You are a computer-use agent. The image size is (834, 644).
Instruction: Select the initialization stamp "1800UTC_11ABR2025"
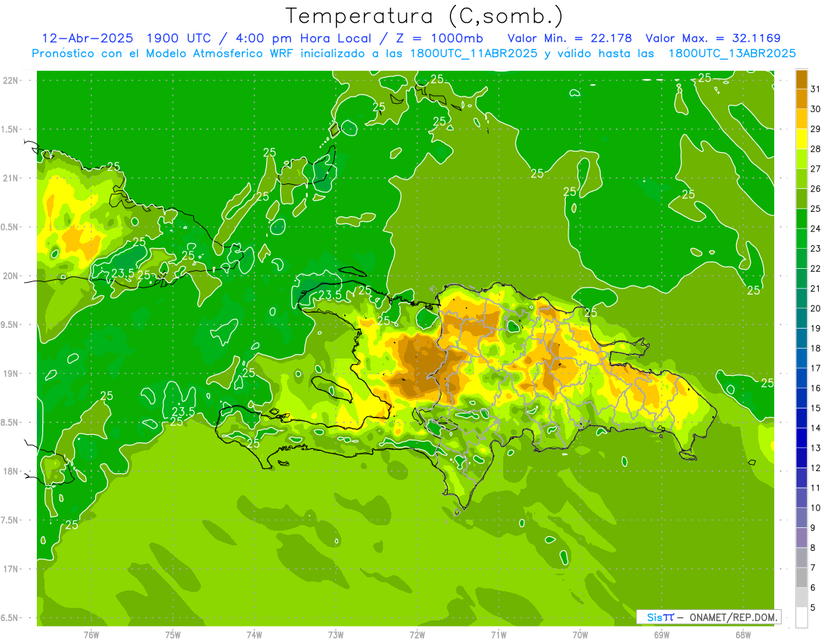click(x=473, y=53)
